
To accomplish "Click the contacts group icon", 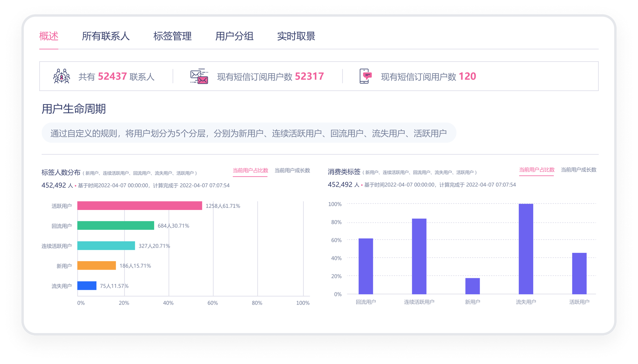I will pyautogui.click(x=62, y=76).
